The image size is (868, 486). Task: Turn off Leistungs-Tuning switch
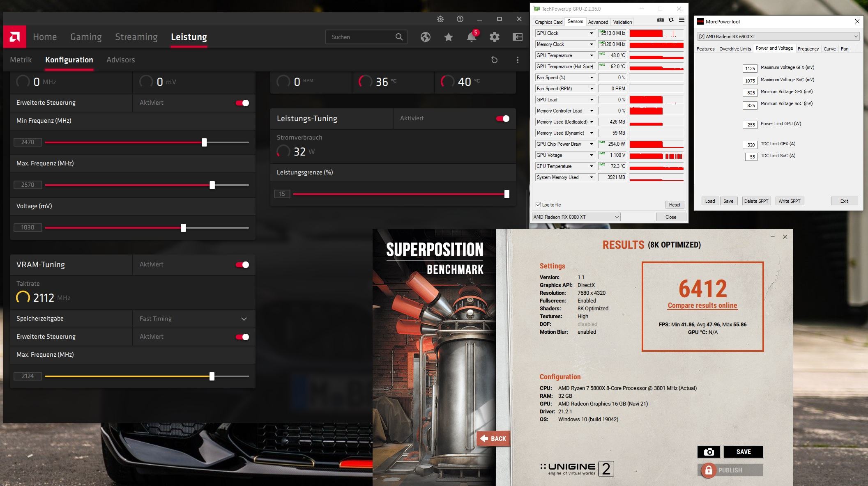[x=502, y=119]
